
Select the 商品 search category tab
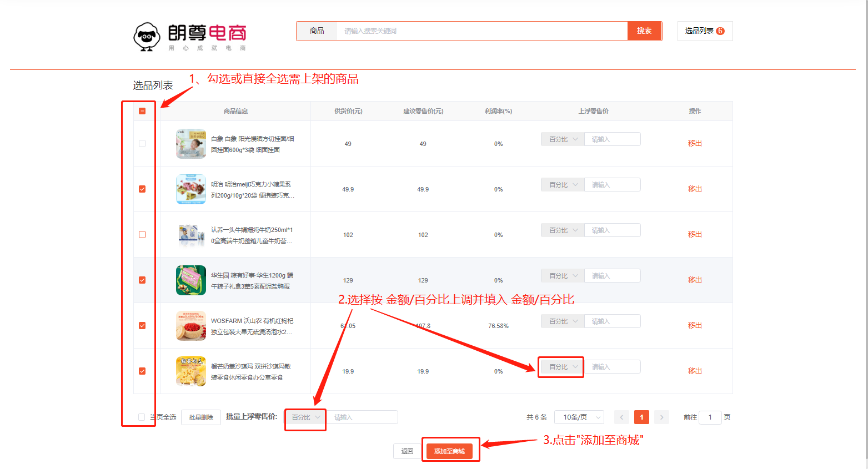[317, 31]
